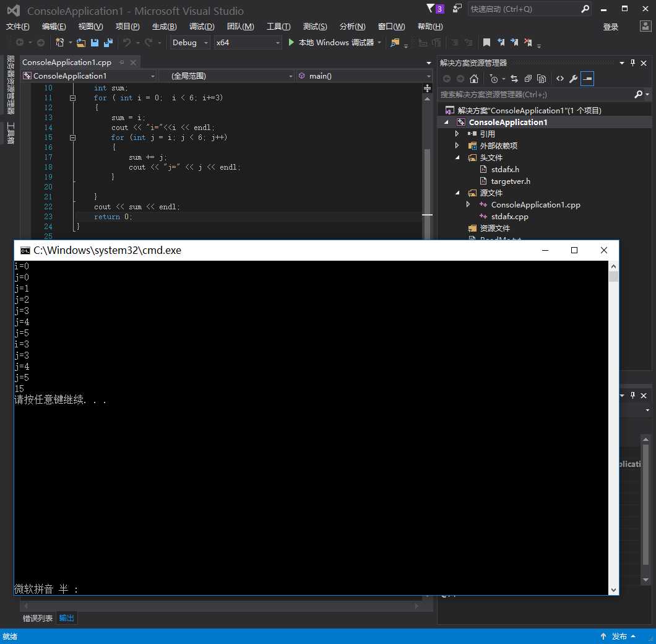Image resolution: width=656 pixels, height=644 pixels.
Task: Click the open file toolbar icon
Action: tap(80, 42)
